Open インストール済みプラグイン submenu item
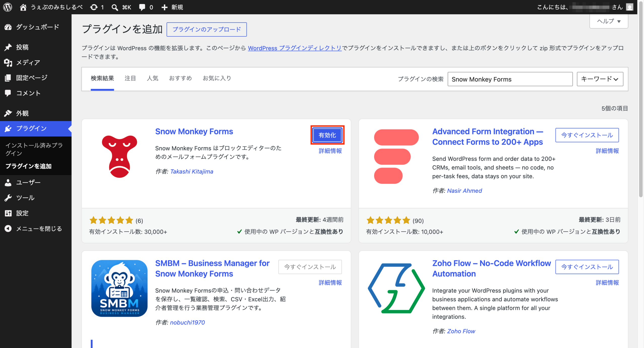 click(34, 149)
